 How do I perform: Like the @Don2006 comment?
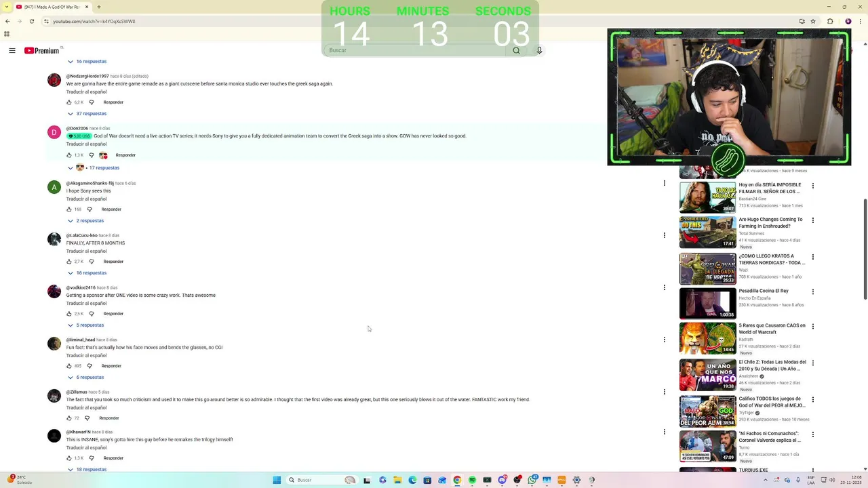coord(69,155)
